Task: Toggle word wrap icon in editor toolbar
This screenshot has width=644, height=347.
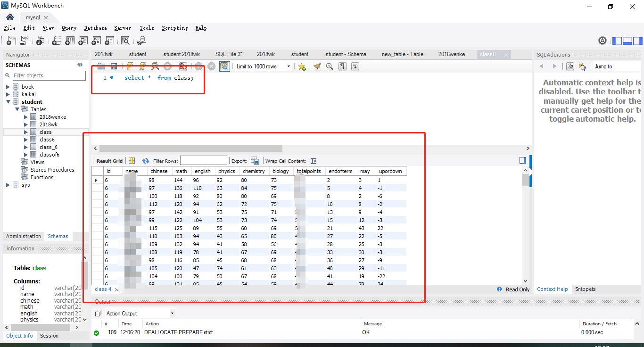Action: pyautogui.click(x=355, y=66)
